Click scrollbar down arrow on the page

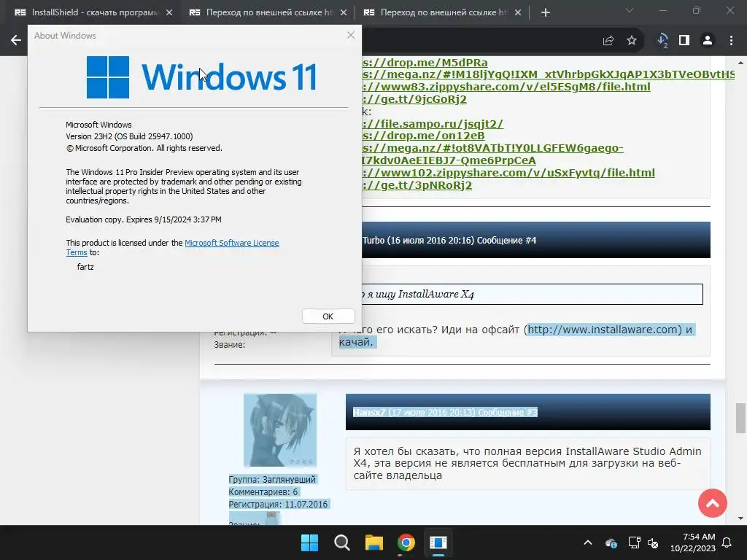pos(741,518)
